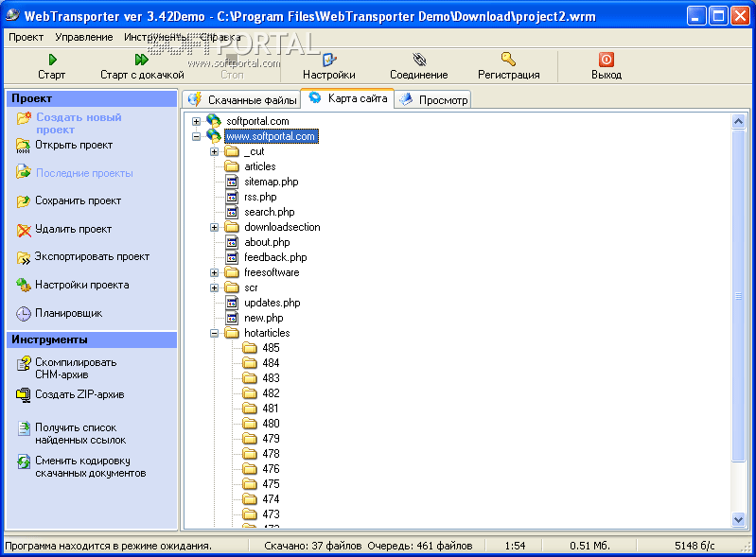Click the Открыть проект folder icon
This screenshot has width=756, height=557.
pos(24,146)
